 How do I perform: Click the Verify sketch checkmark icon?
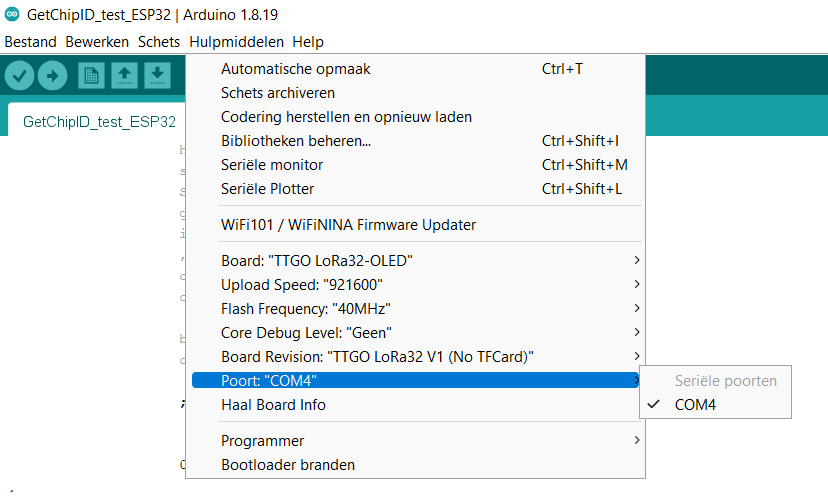click(x=20, y=76)
